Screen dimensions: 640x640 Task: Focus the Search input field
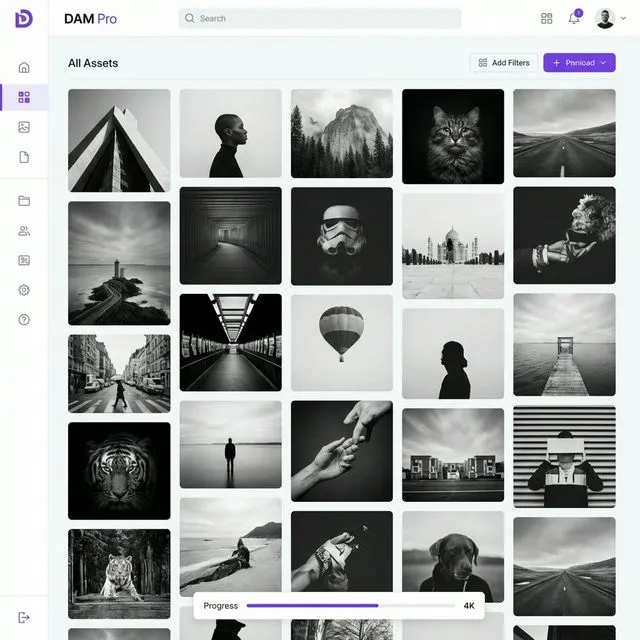click(x=320, y=18)
